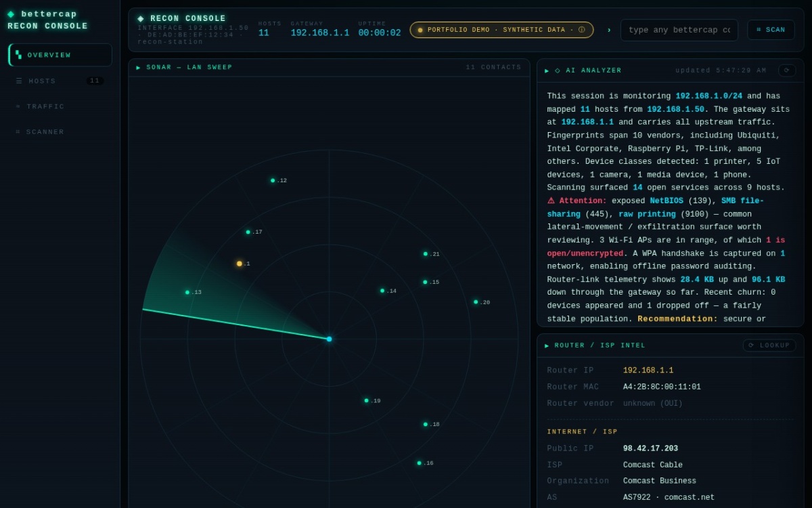
Task: Click the AI Analyzer diamond icon
Action: point(558,70)
